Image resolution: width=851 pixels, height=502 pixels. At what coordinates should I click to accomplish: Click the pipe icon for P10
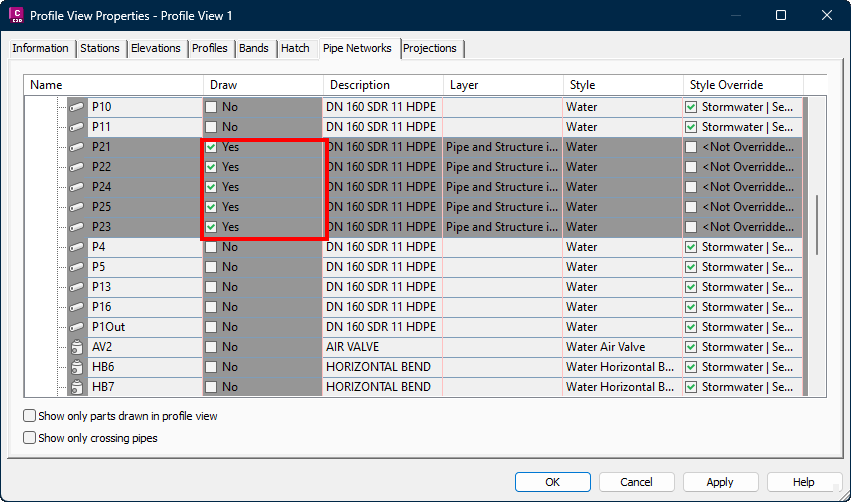pyautogui.click(x=77, y=107)
